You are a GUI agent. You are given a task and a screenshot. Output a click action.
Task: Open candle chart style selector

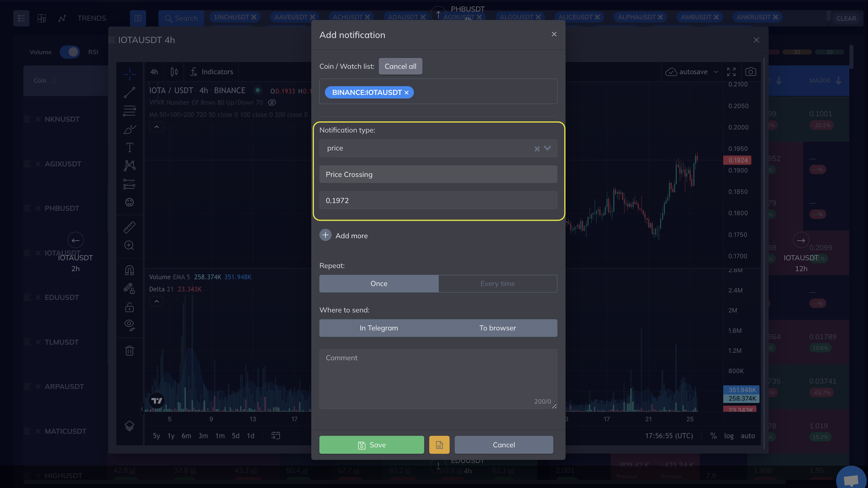[x=174, y=72]
